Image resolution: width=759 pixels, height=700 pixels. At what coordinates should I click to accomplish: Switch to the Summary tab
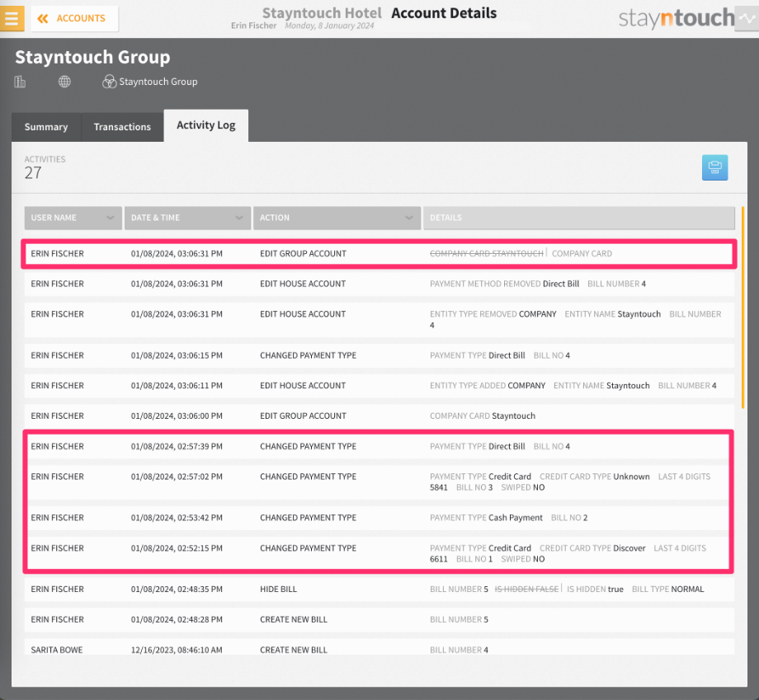(46, 127)
